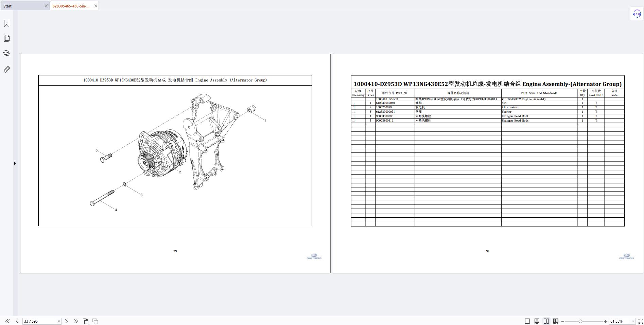Click the 'Part Name And Standards' column header
Image resolution: width=644 pixels, height=325 pixels.
point(539,93)
